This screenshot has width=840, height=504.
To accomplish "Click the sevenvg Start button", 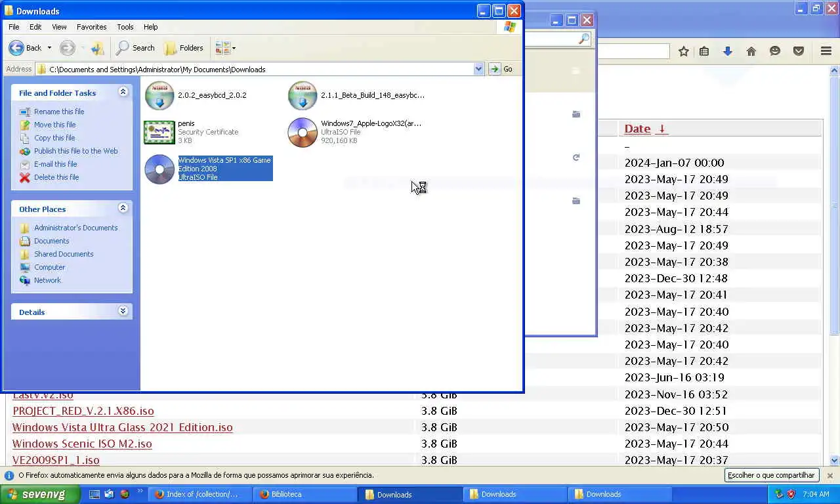I will coord(39,494).
